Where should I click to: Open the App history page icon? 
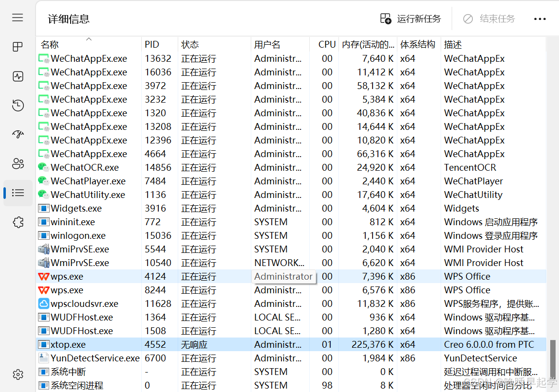click(x=18, y=106)
